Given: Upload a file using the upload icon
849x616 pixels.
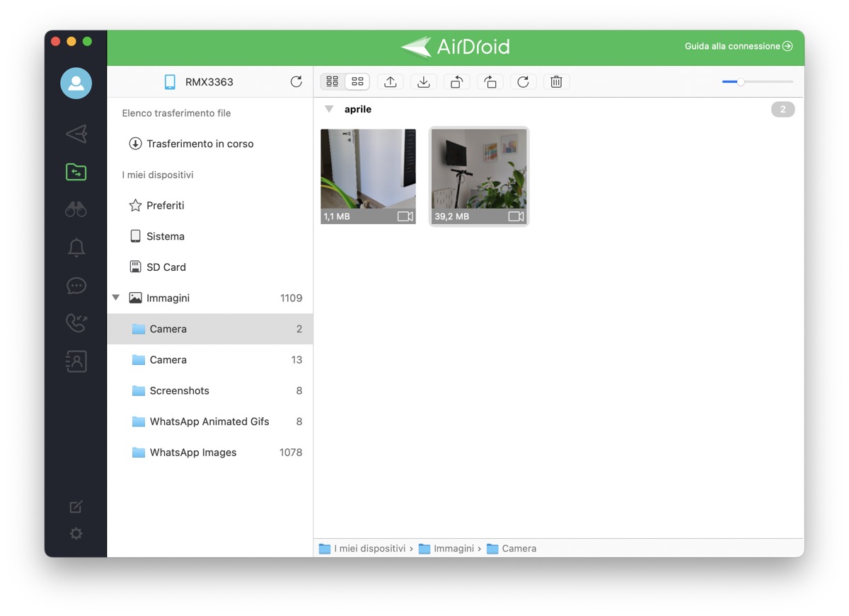Looking at the screenshot, I should click(x=390, y=81).
